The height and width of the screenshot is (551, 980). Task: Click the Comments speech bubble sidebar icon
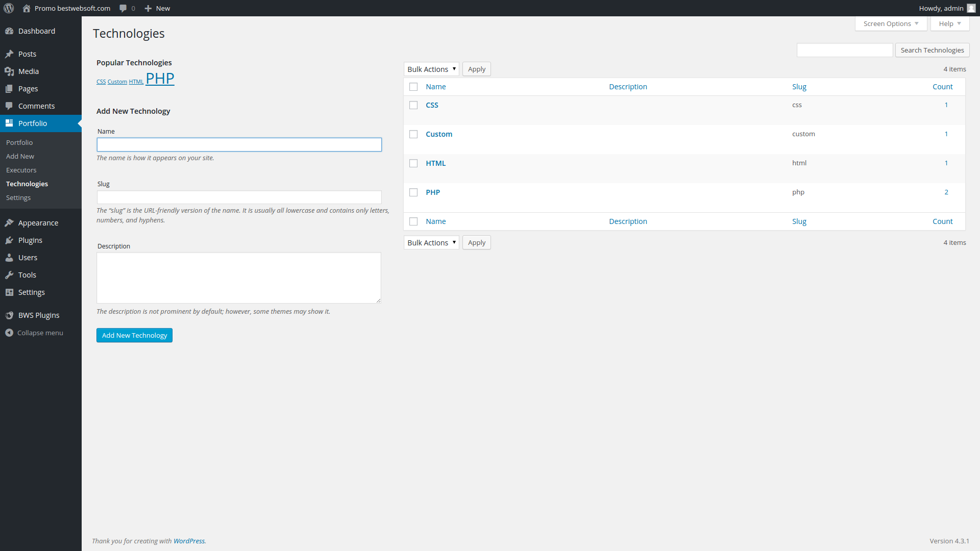[x=9, y=106]
